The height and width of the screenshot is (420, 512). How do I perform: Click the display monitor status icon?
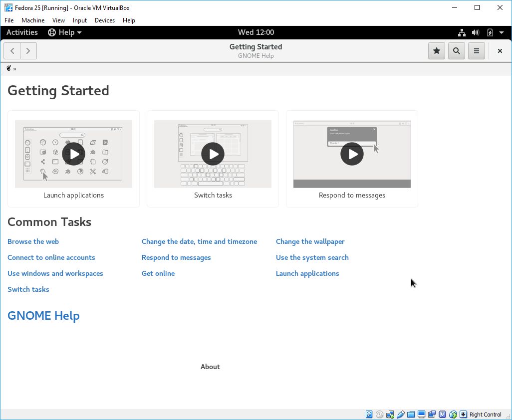click(x=421, y=415)
